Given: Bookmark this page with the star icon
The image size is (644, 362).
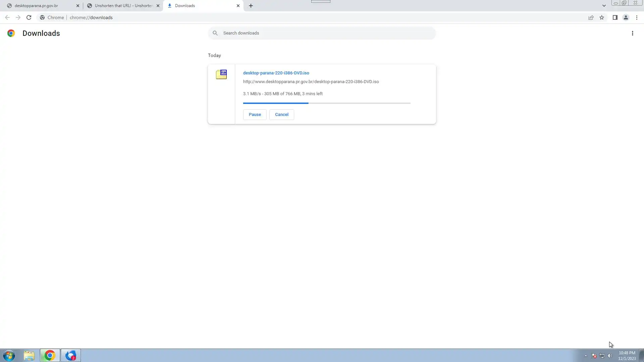Looking at the screenshot, I should (602, 17).
